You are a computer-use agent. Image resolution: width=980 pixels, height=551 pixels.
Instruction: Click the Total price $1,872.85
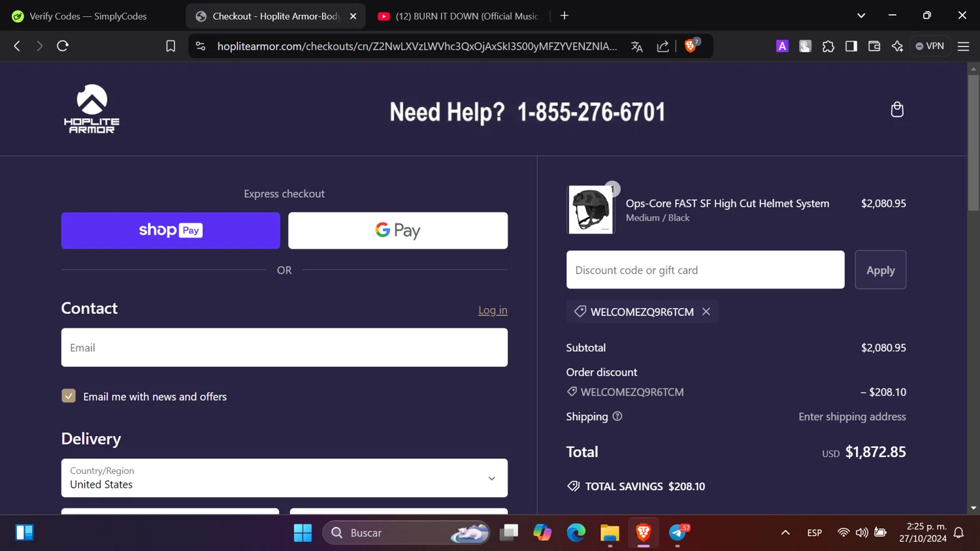click(875, 452)
